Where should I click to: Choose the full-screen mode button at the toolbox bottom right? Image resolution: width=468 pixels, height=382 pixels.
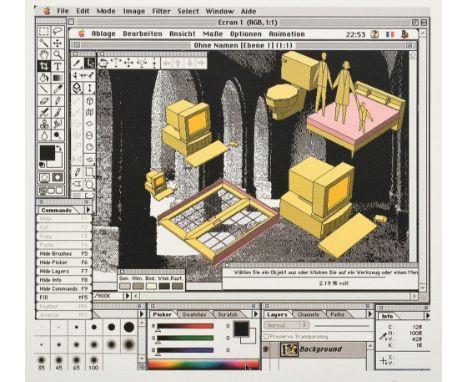coord(59,190)
